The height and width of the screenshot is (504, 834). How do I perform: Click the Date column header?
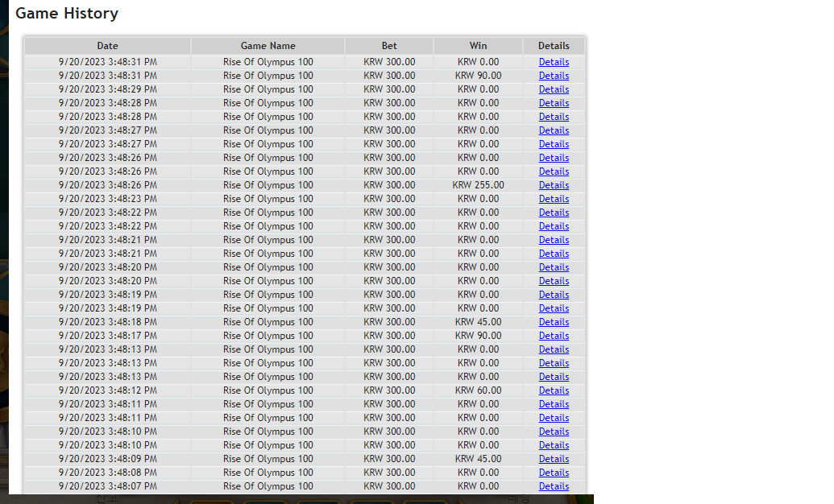pos(107,46)
